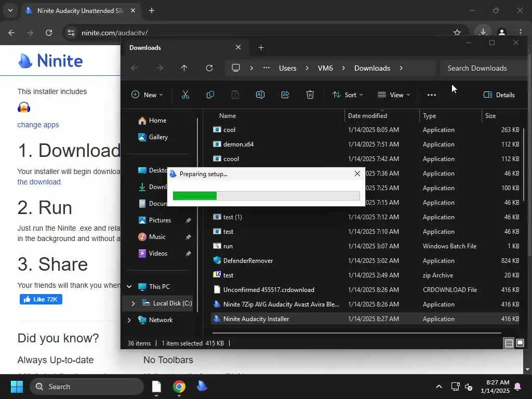Expand the Local Disk (C:) node
The width and height of the screenshot is (532, 399).
click(x=133, y=303)
